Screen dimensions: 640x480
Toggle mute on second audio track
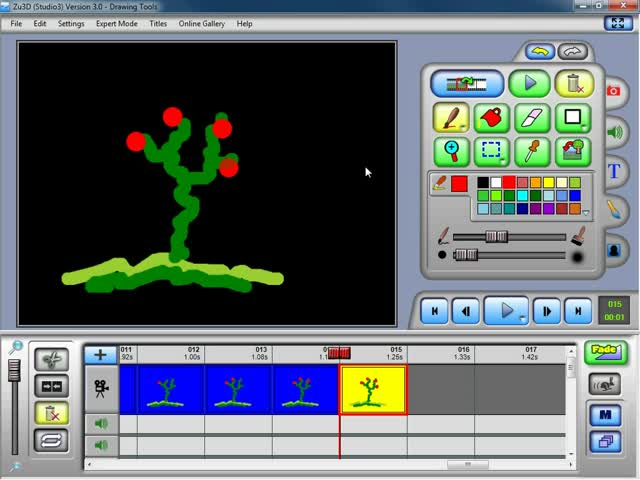coord(101,445)
